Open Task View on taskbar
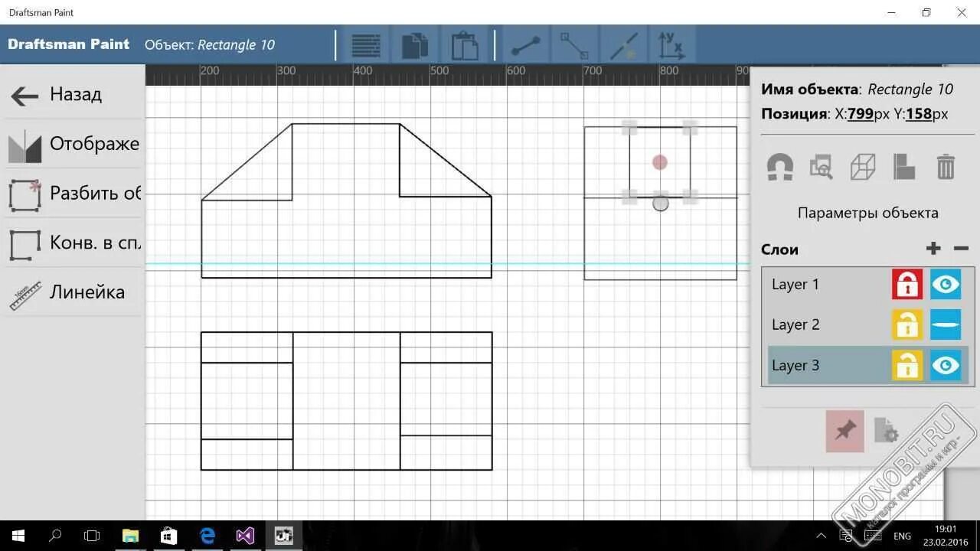This screenshot has height=551, width=980. (92, 536)
